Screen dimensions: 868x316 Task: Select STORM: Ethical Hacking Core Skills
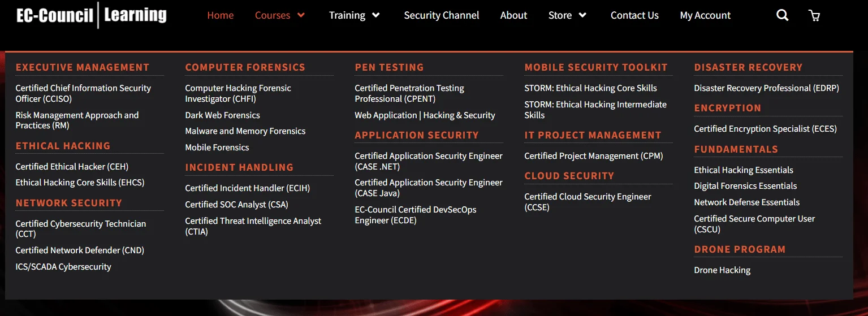click(590, 88)
